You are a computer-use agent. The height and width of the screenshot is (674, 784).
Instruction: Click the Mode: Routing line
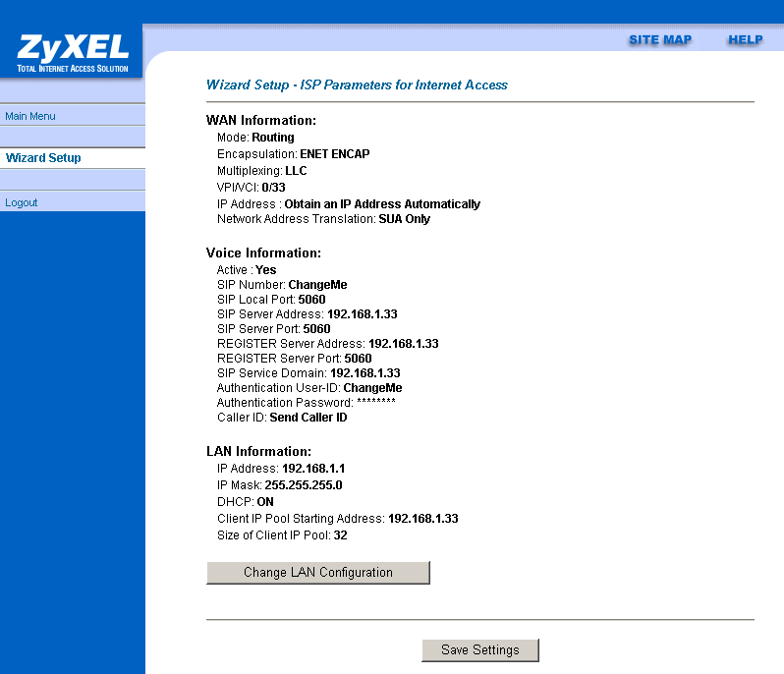click(x=255, y=137)
